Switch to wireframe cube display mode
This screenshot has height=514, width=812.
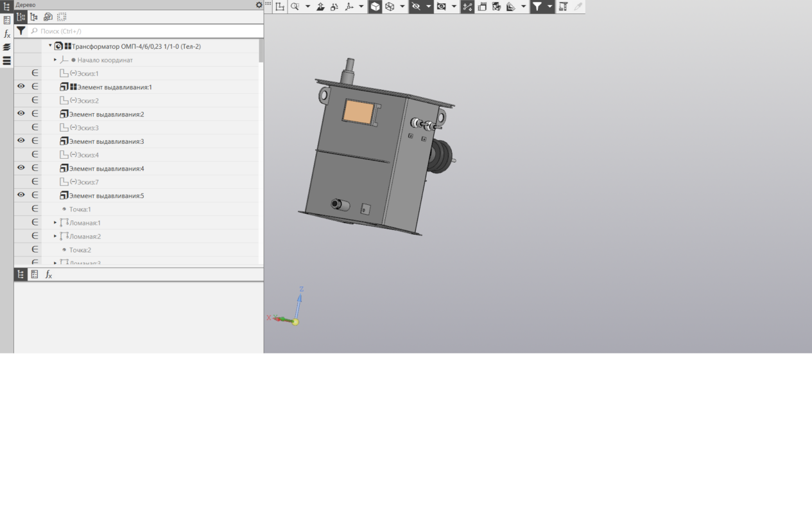(390, 7)
